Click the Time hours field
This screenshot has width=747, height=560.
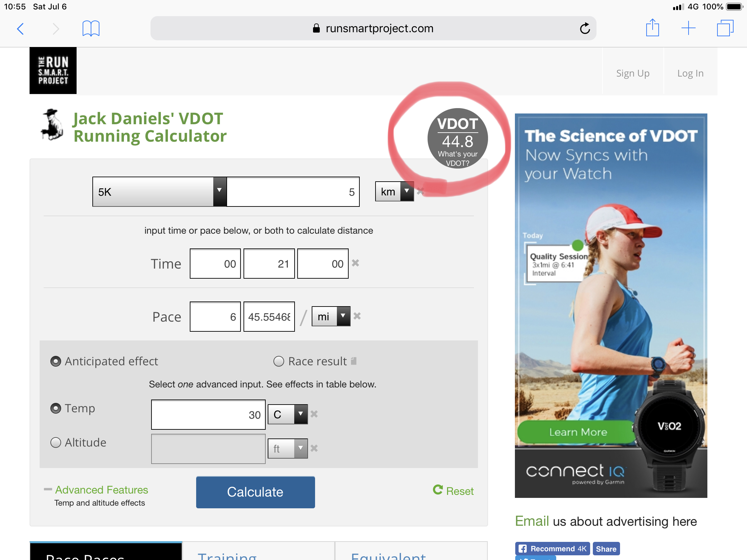pos(215,264)
